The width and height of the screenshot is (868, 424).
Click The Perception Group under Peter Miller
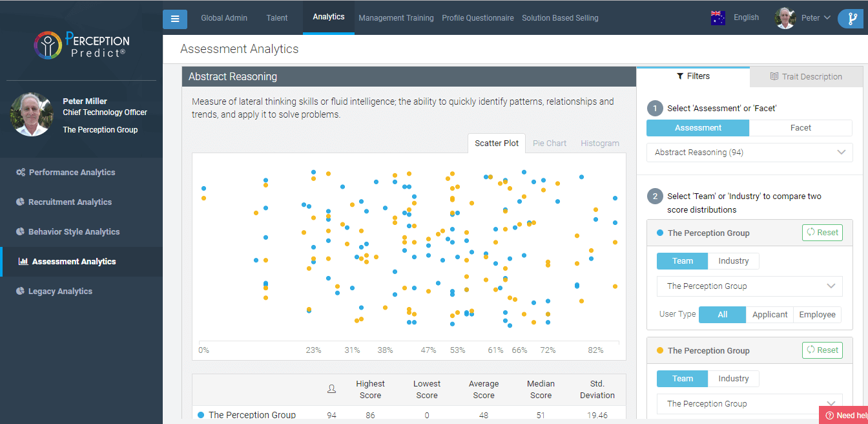[100, 130]
